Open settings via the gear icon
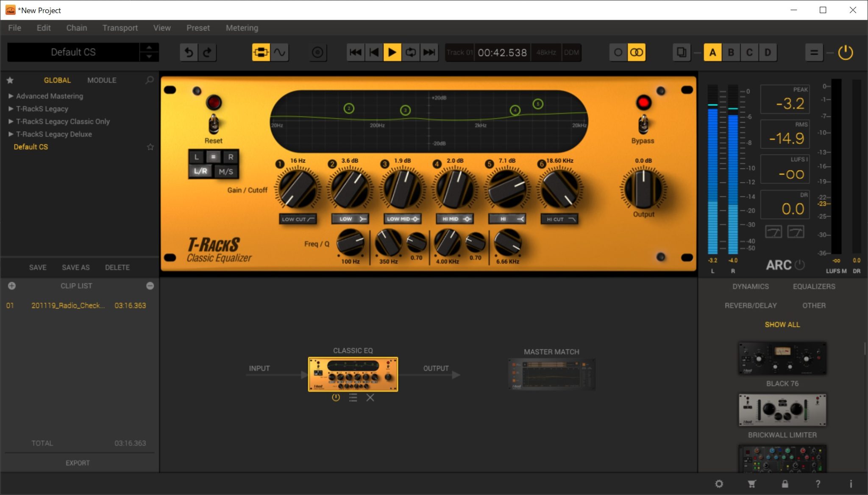868x495 pixels. 718,484
